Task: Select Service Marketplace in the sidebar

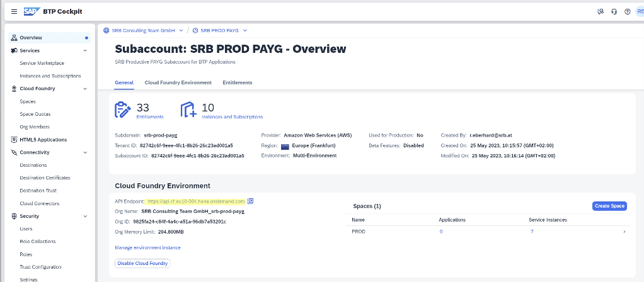Action: click(42, 63)
